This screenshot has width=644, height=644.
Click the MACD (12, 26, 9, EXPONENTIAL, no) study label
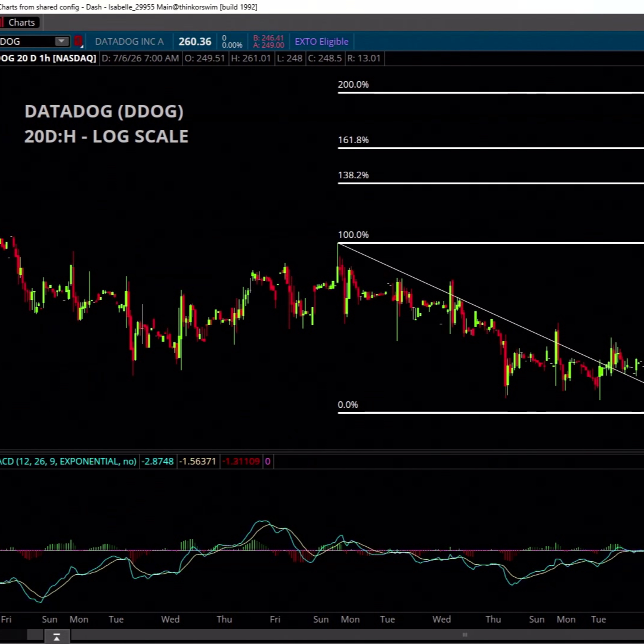point(68,461)
